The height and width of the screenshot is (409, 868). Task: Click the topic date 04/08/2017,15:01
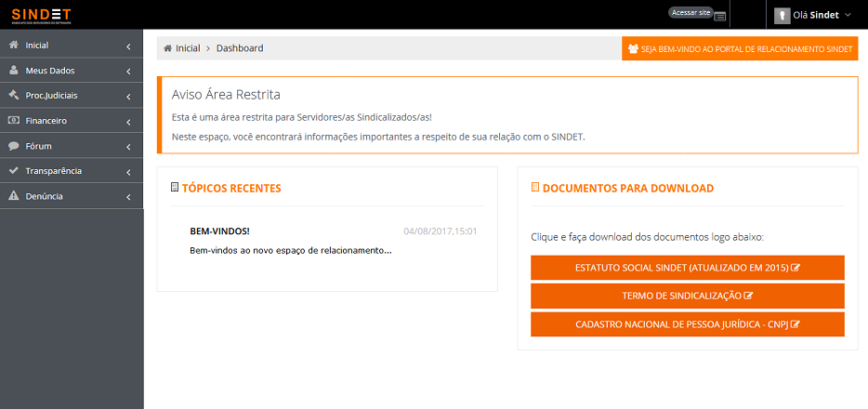click(441, 231)
